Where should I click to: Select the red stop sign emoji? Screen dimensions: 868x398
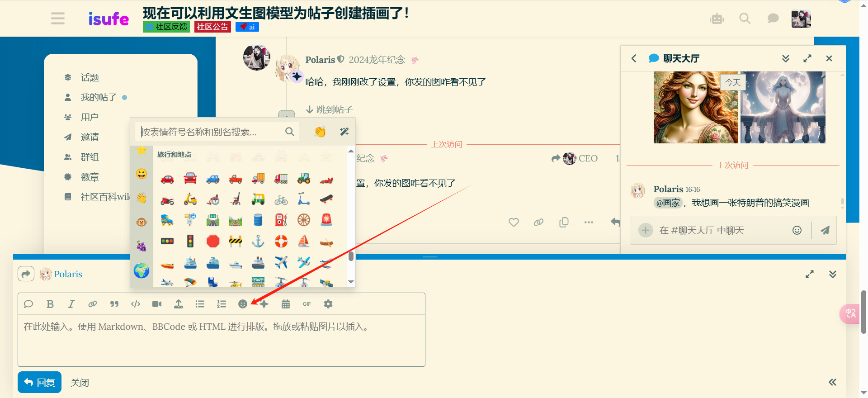213,241
